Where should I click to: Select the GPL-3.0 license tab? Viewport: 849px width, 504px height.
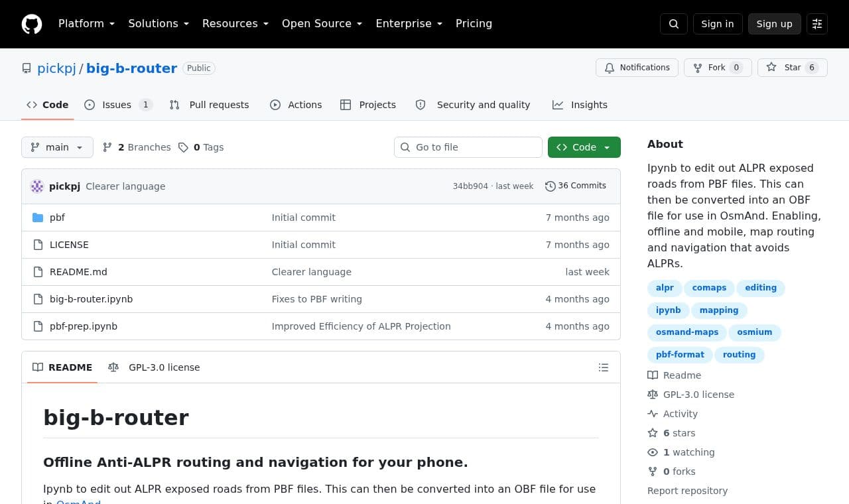tap(154, 367)
